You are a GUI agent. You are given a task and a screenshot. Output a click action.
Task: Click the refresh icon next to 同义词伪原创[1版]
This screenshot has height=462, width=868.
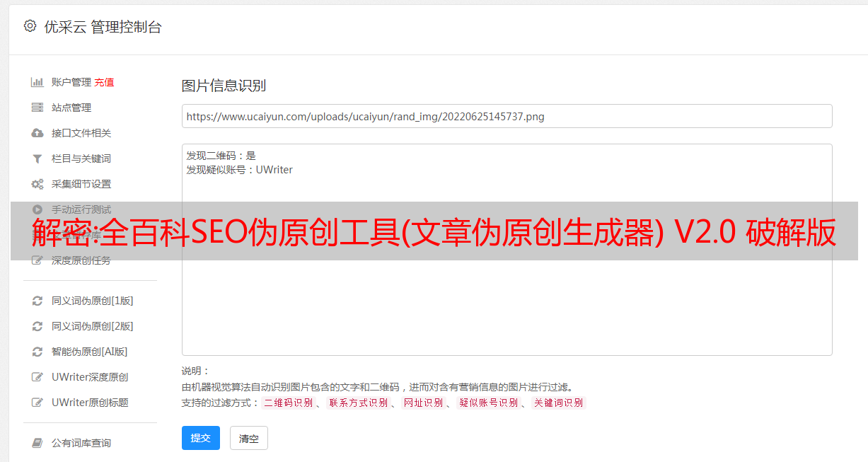[x=37, y=301]
